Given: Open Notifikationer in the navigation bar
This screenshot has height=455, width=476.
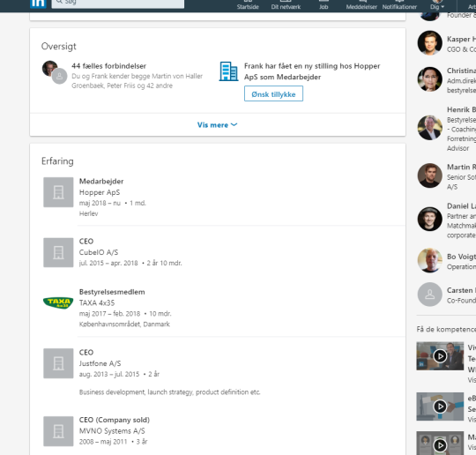Looking at the screenshot, I should click(399, 5).
